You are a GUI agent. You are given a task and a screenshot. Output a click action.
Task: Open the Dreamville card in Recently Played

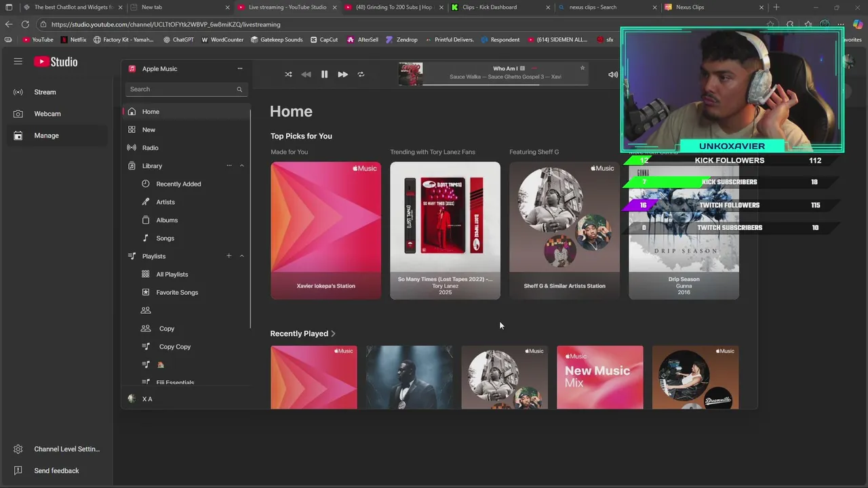click(x=695, y=378)
